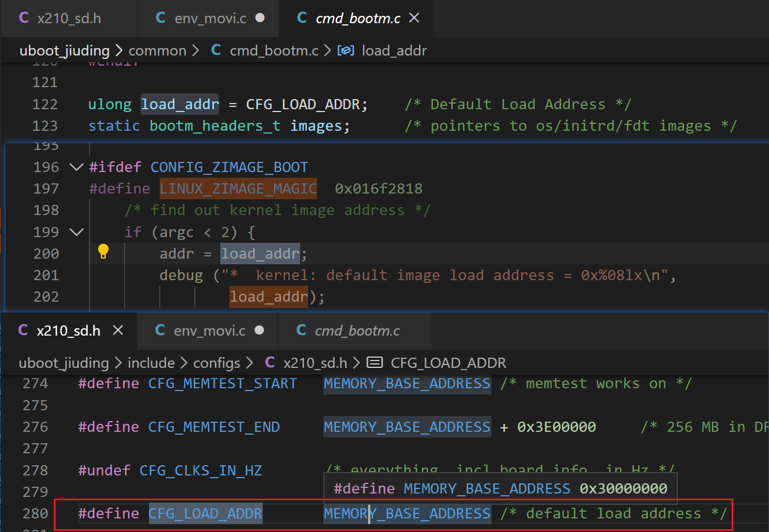Click C icon in x210_sd.h breadcrumb
This screenshot has height=532, width=769.
pyautogui.click(x=270, y=362)
